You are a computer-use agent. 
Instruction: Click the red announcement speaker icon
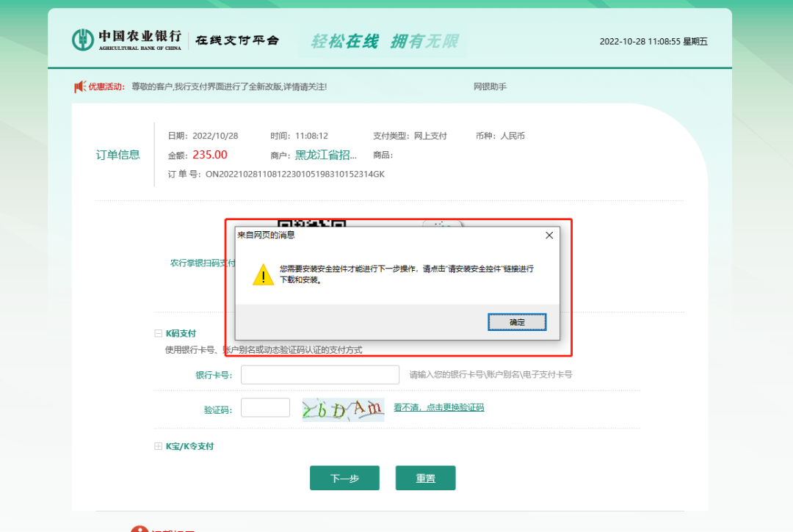pos(79,87)
